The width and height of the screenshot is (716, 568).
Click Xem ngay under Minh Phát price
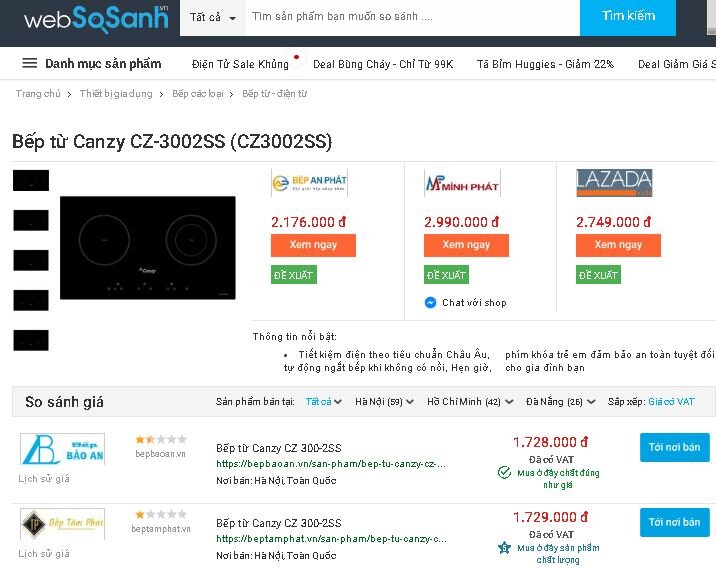[466, 245]
